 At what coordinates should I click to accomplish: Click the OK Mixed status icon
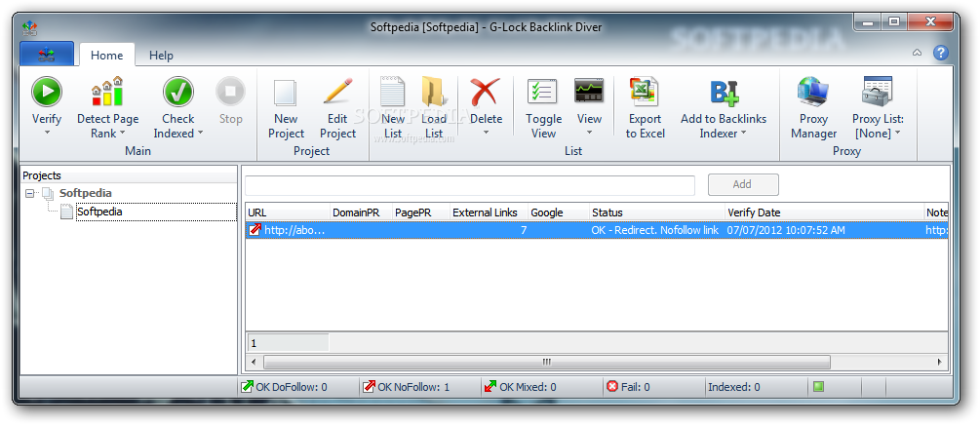point(490,387)
